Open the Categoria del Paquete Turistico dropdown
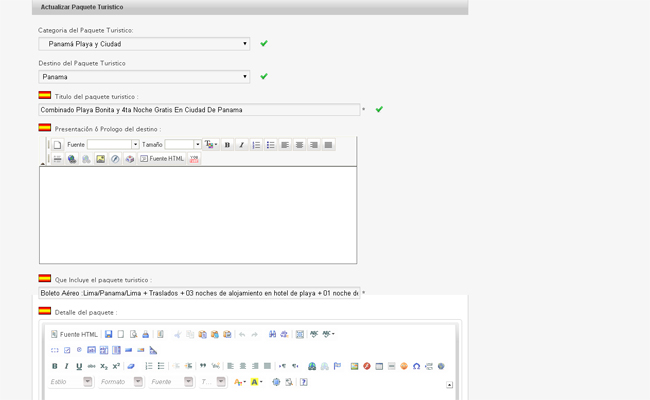This screenshot has width=650, height=400. (x=144, y=44)
